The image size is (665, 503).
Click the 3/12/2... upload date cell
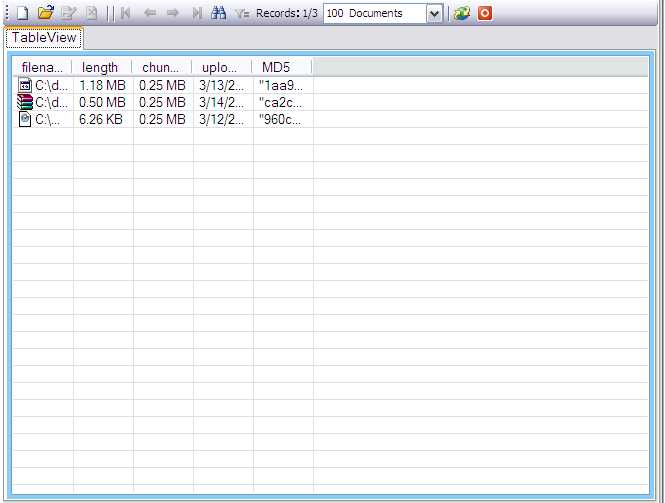click(223, 119)
